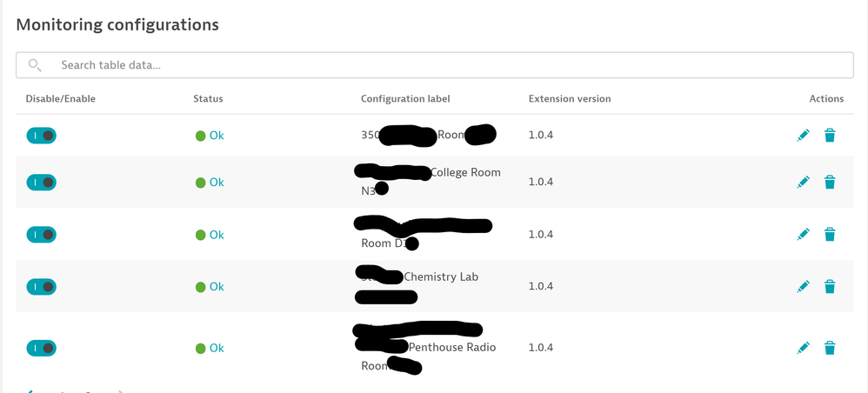Click the Search table data field
The width and height of the screenshot is (868, 393).
point(435,65)
